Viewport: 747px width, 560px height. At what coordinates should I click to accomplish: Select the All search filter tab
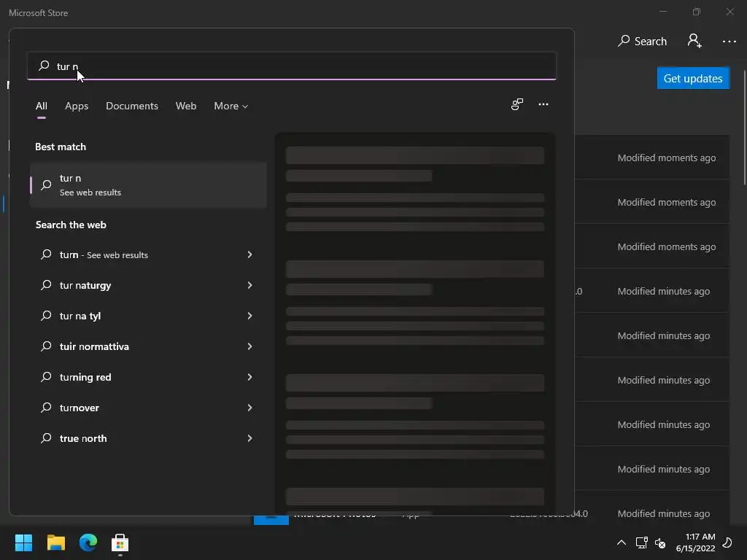click(x=42, y=106)
